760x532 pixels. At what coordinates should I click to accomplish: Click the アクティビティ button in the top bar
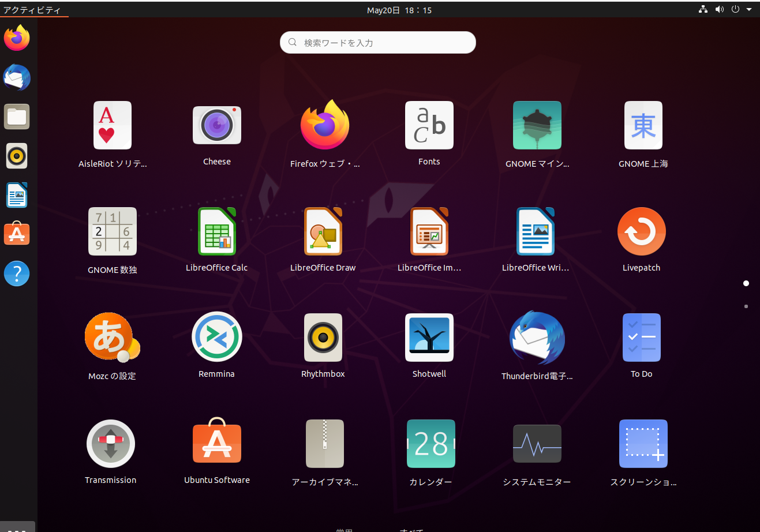[32, 10]
